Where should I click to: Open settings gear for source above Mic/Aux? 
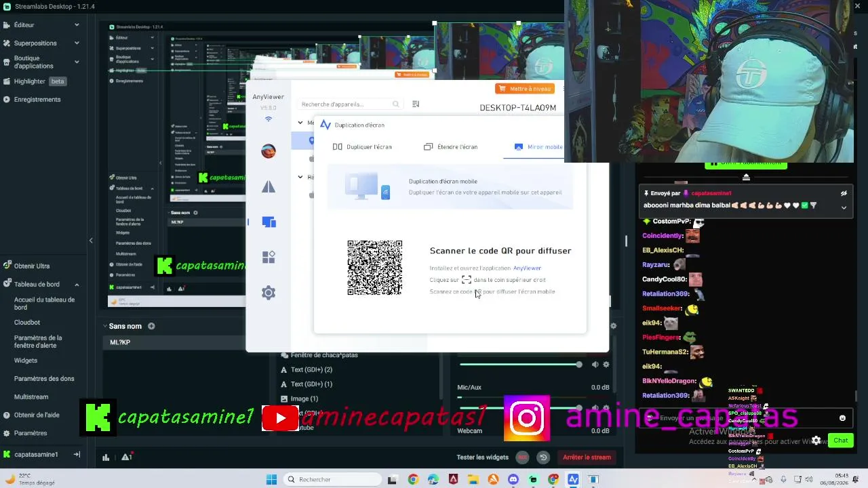point(606,365)
